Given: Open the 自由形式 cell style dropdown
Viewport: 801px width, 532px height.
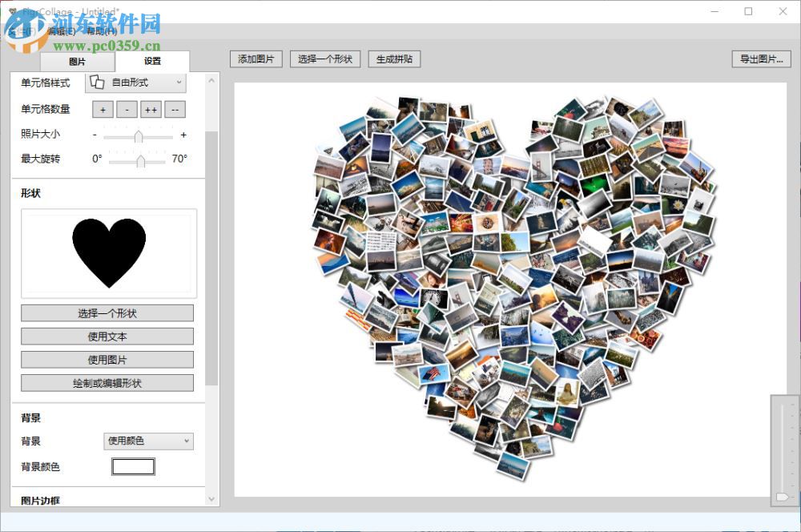Looking at the screenshot, I should tap(136, 82).
